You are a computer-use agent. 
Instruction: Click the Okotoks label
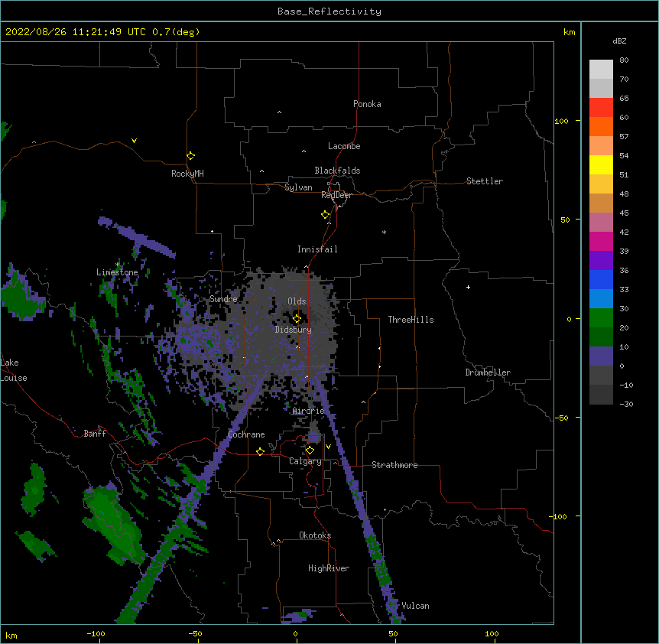[x=315, y=535]
